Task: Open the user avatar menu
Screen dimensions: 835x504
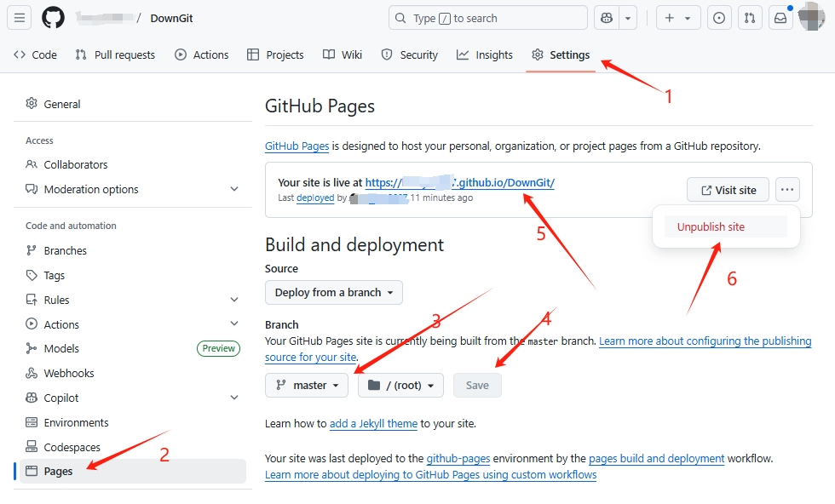Action: [811, 16]
